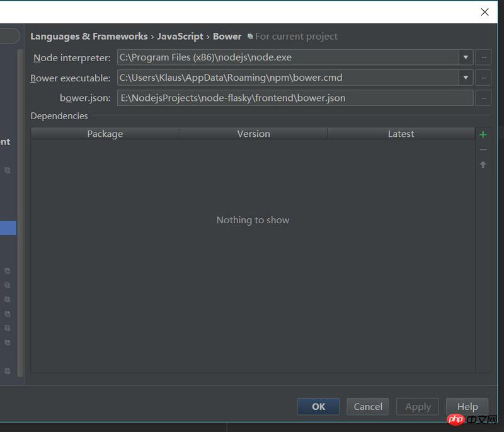504x432 pixels.
Task: Click the left settings tree scrollbar
Action: [x=20, y=213]
